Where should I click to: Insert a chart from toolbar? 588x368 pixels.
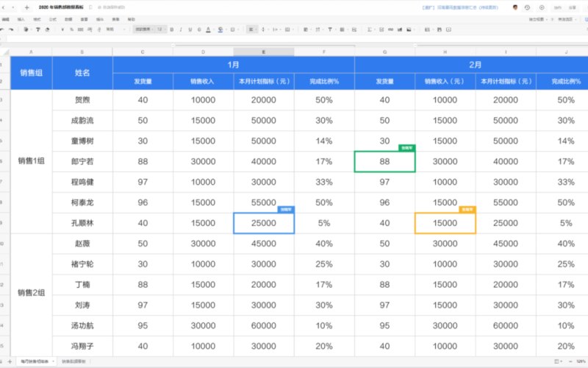400,29
